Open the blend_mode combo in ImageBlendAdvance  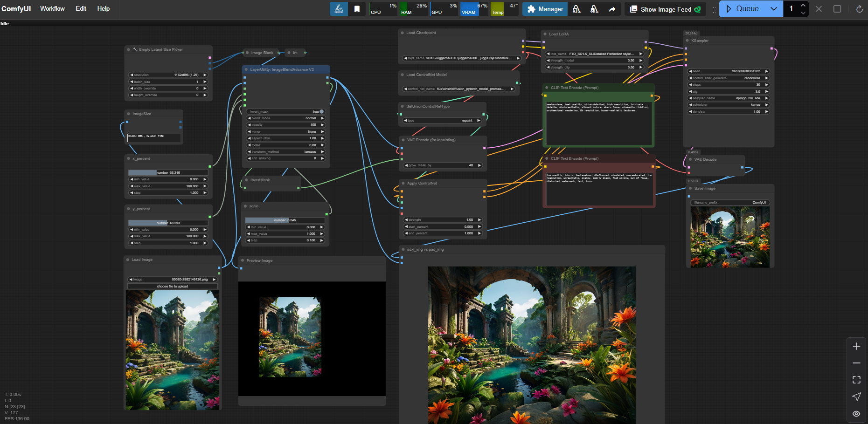click(x=285, y=118)
